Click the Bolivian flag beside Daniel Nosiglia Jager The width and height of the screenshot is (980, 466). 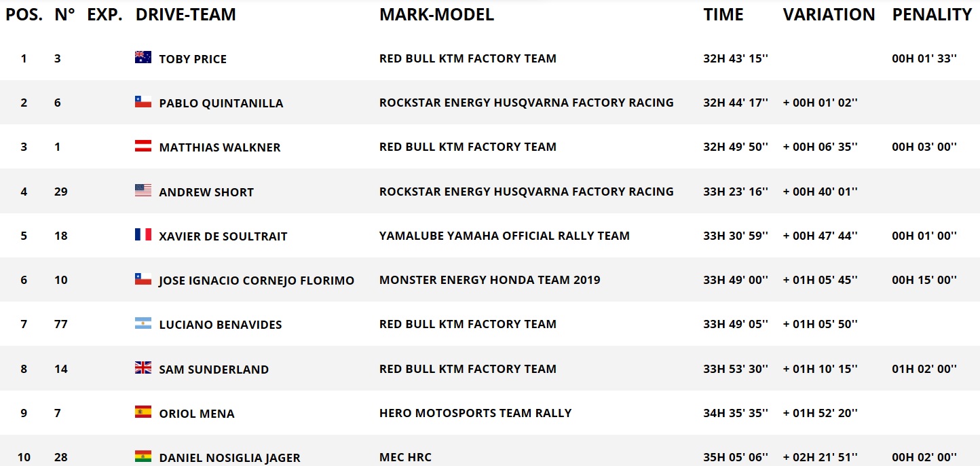[x=143, y=456]
